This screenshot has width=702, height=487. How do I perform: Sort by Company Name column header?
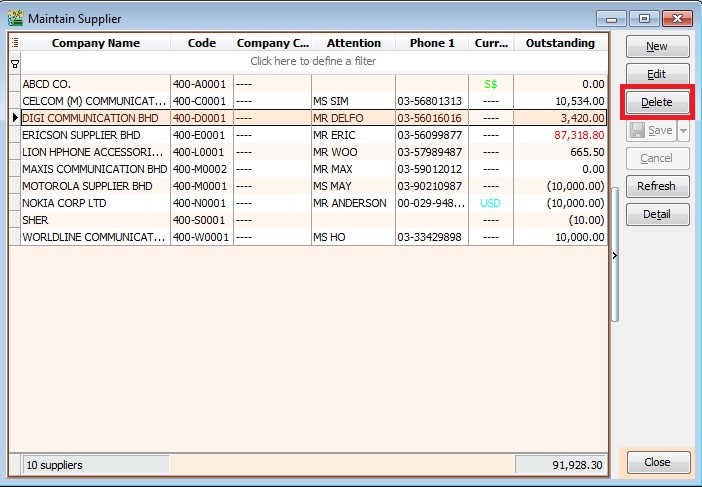(x=96, y=43)
